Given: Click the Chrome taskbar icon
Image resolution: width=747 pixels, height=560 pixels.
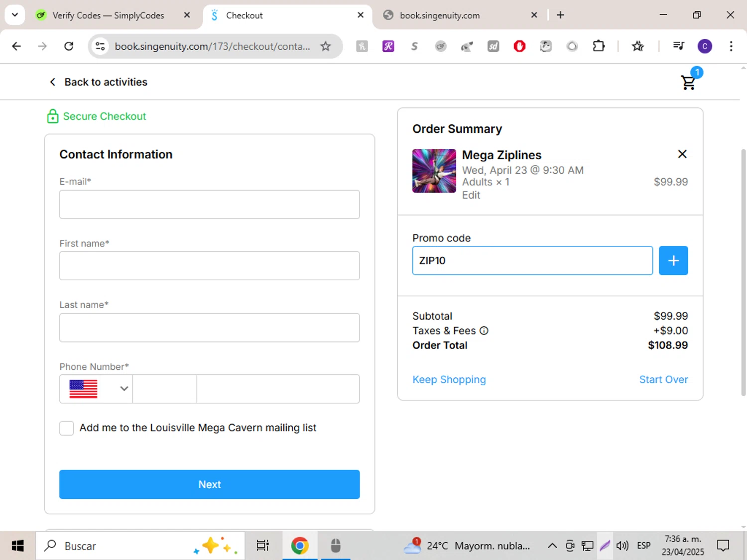Looking at the screenshot, I should point(300,546).
